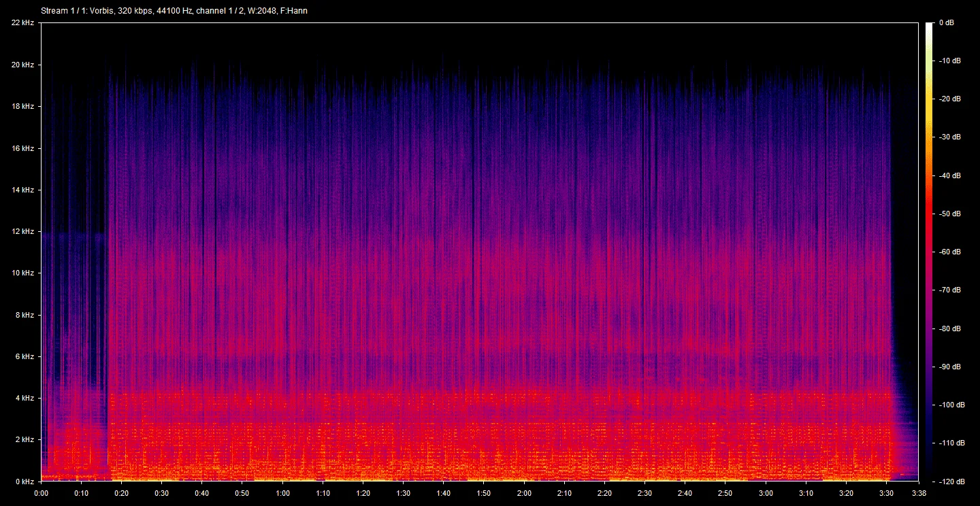Select the -10 dB scale label
Viewport: 980px width, 506px height.
[949, 61]
